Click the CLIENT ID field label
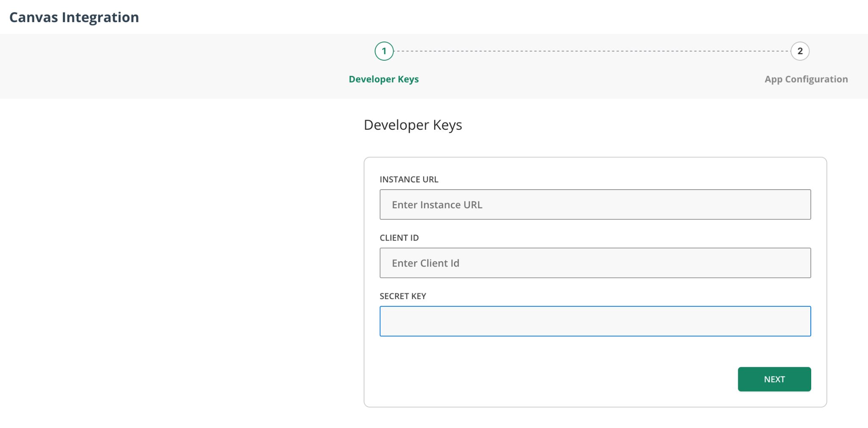Image resolution: width=868 pixels, height=428 pixels. (399, 238)
